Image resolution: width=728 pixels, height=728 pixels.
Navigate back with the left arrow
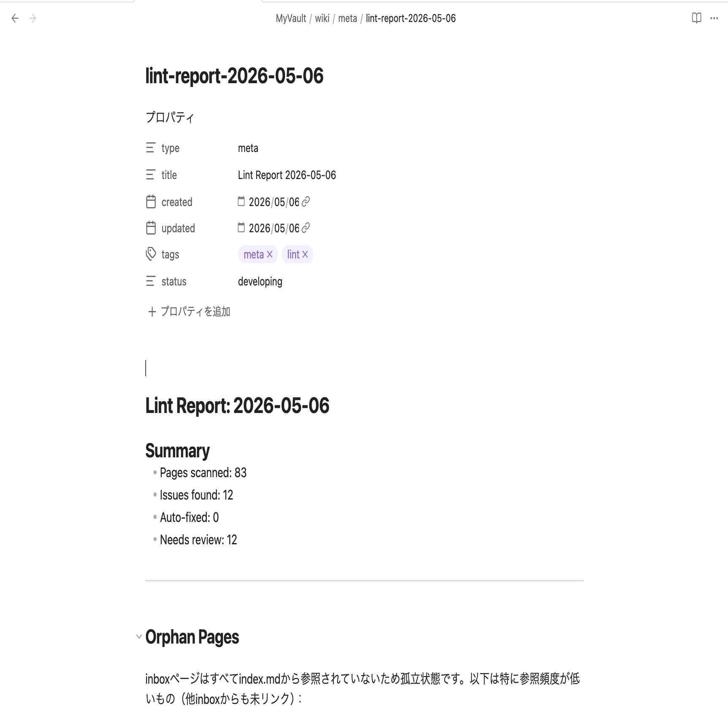pos(15,18)
